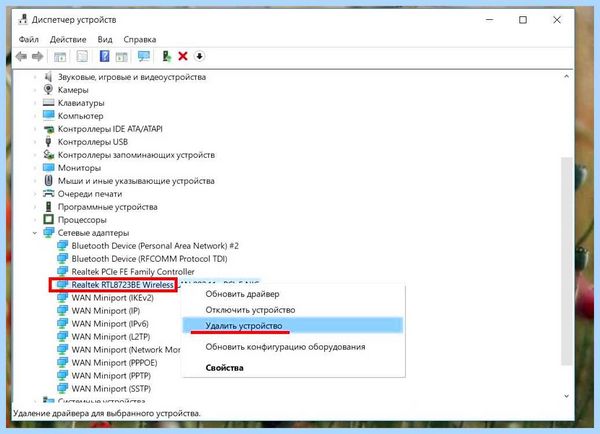This screenshot has width=600, height=434.
Task: Expand the Компьютер category arrow
Action: point(35,116)
